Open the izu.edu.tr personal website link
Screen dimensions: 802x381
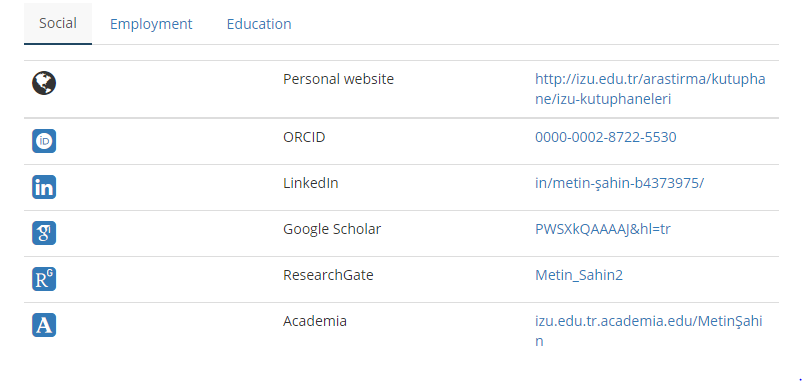tap(650, 89)
